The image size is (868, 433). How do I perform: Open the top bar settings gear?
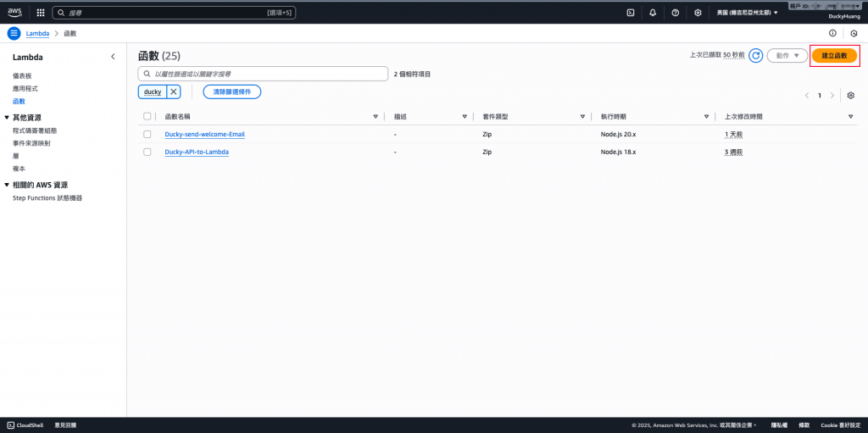tap(698, 12)
